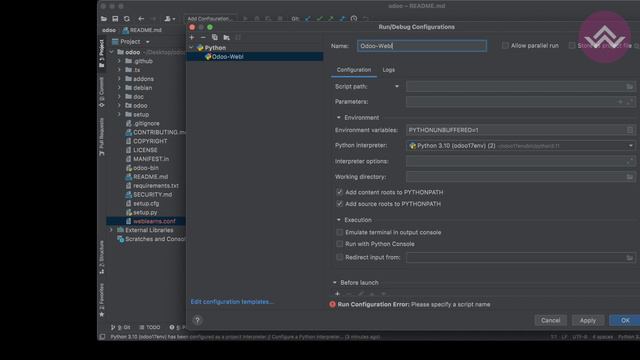Switch to the Configuration tab
The image size is (640, 360).
coord(354,70)
